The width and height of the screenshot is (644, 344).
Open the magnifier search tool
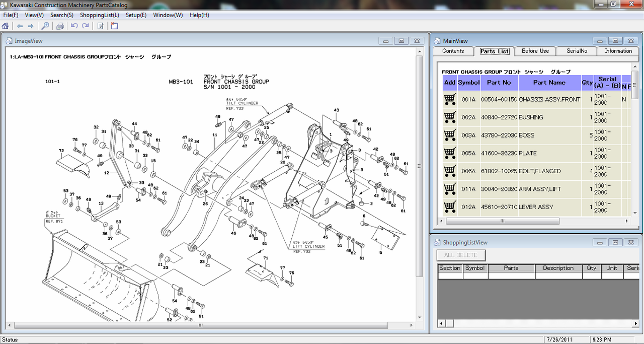point(45,26)
